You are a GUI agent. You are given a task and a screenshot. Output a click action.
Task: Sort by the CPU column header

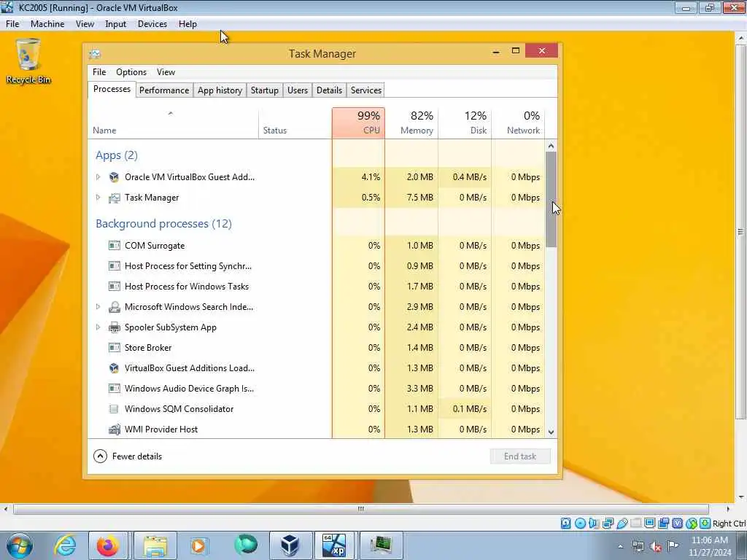click(x=358, y=122)
